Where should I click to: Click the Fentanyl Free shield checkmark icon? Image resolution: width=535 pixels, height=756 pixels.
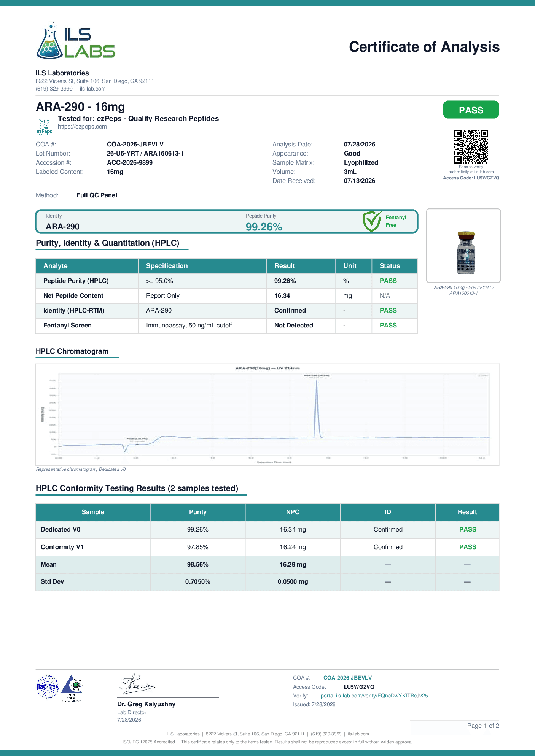(x=371, y=221)
